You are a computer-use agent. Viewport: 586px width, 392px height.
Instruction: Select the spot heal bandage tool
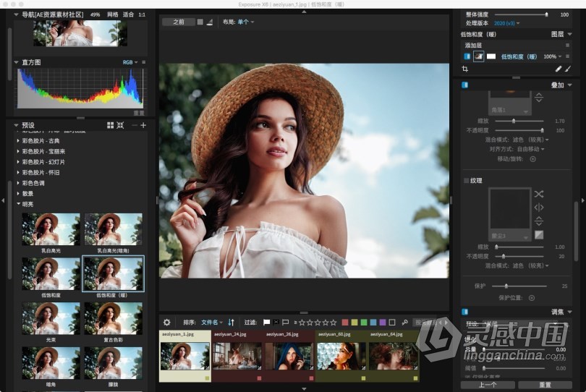point(558,69)
